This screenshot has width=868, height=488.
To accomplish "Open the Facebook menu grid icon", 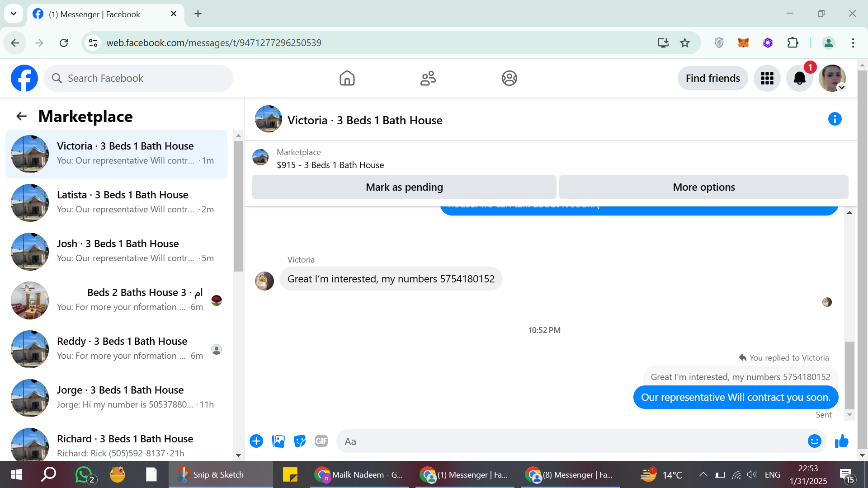I will click(767, 78).
